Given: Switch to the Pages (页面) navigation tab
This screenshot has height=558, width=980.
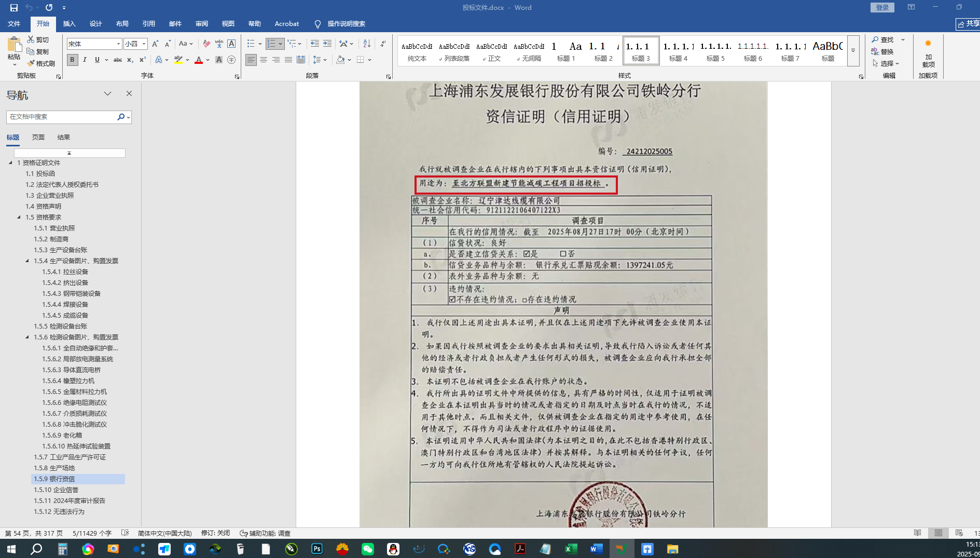Looking at the screenshot, I should pyautogui.click(x=38, y=138).
